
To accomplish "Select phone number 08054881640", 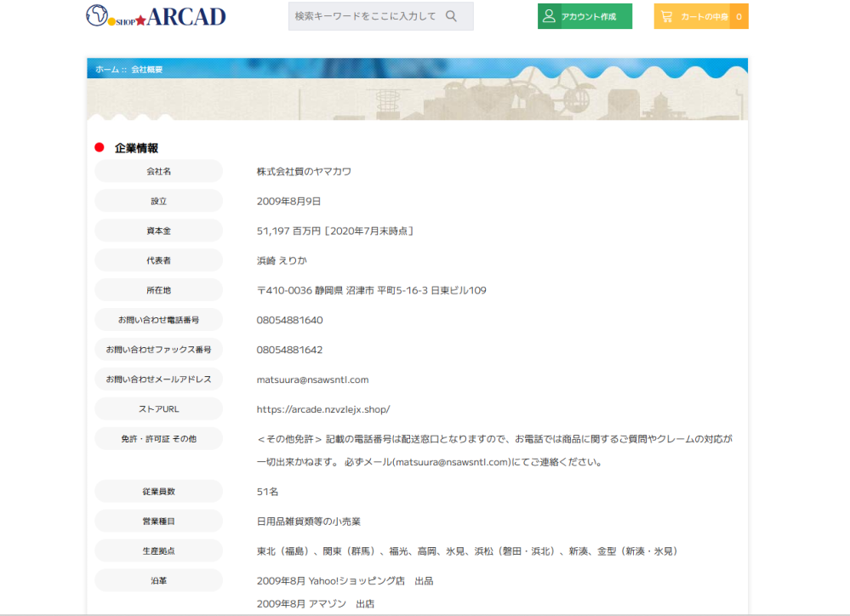I will pyautogui.click(x=289, y=320).
